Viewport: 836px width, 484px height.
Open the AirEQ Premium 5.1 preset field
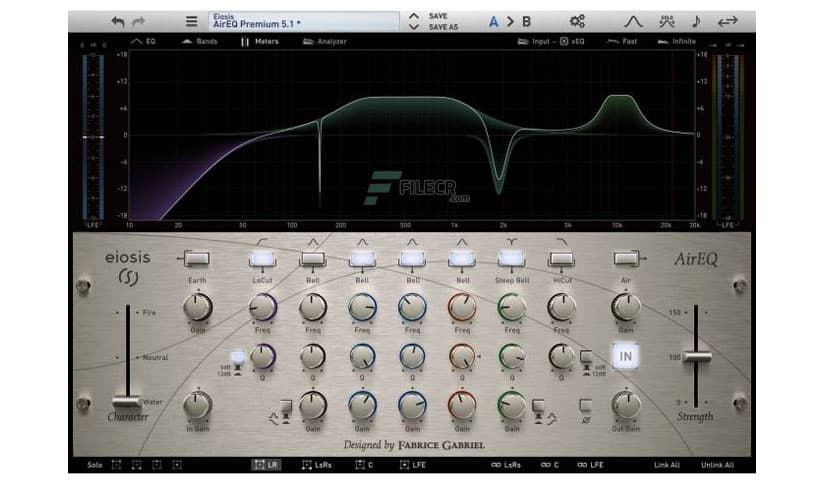(303, 21)
